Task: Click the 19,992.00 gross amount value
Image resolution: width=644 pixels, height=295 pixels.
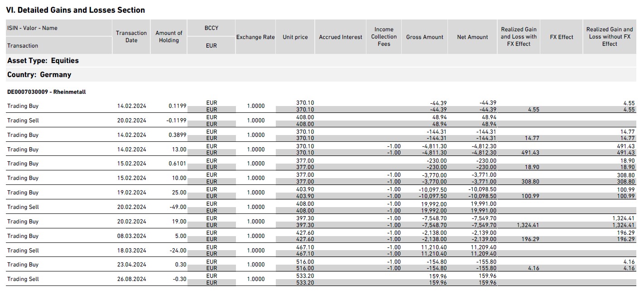Action: pos(434,204)
